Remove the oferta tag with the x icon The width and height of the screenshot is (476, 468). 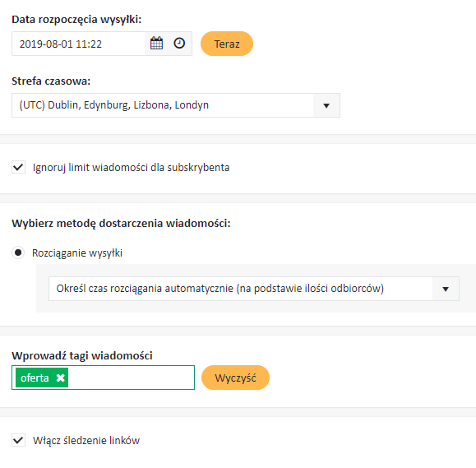(x=60, y=378)
